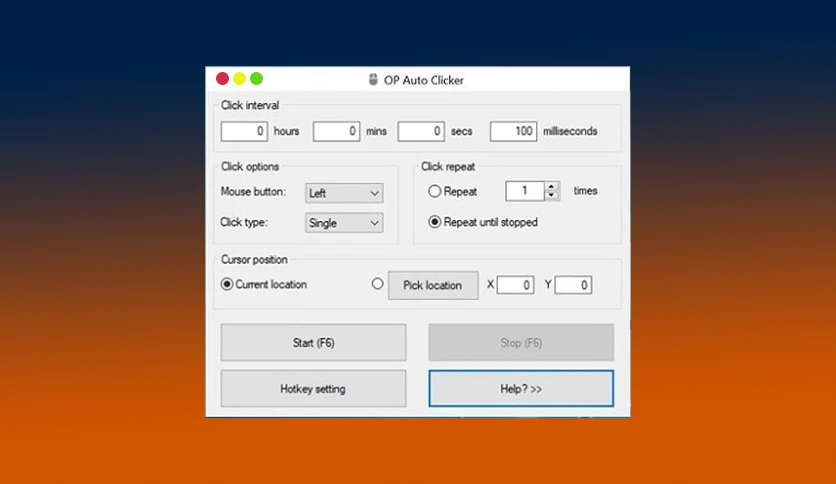Screen dimensions: 836x484
Task: Focus the hours input field
Action: [x=244, y=131]
